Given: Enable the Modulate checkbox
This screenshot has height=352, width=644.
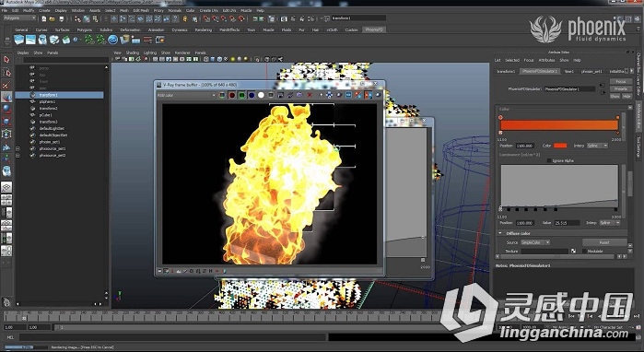Looking at the screenshot, I should [584, 251].
